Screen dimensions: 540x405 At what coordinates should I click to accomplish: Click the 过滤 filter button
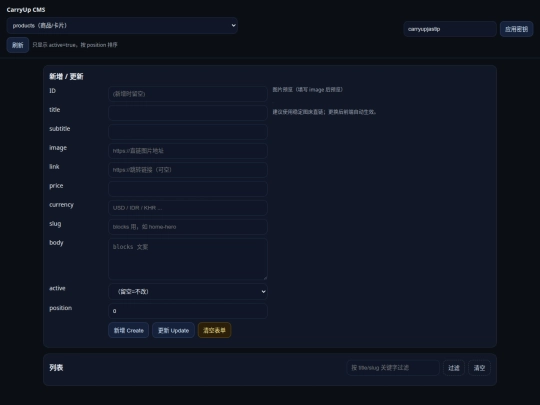point(454,368)
